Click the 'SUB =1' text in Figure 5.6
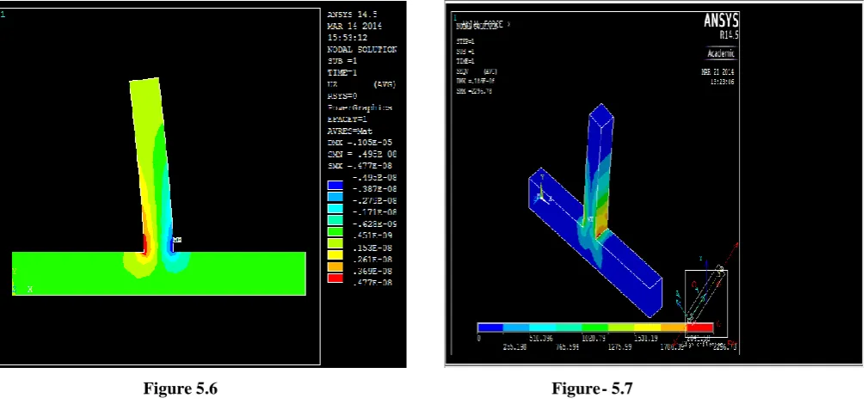This screenshot has height=404, width=868. coord(342,61)
